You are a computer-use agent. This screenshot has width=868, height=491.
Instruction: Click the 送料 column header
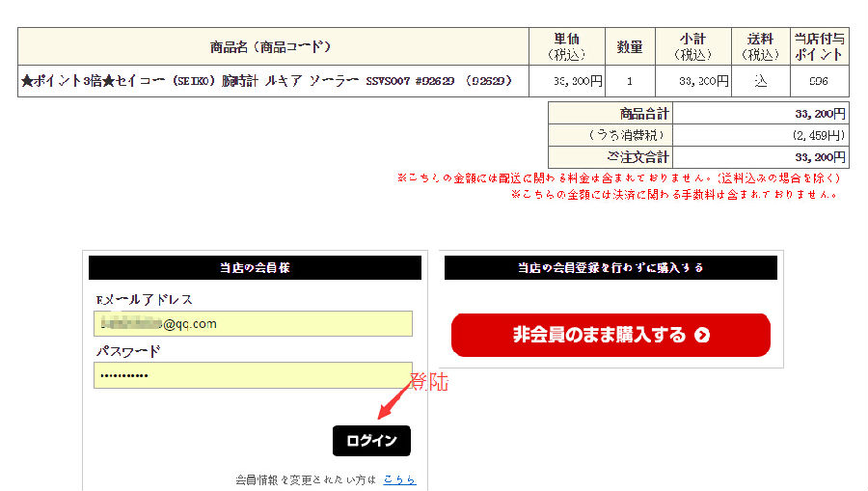coord(760,46)
